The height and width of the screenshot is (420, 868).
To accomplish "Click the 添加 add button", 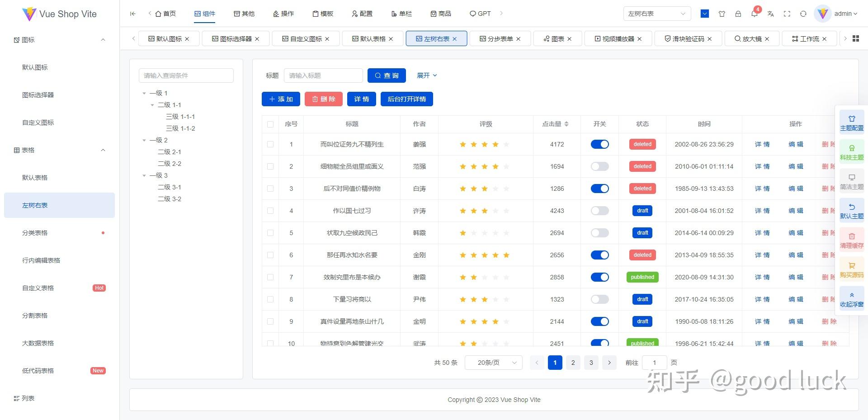I will (280, 99).
